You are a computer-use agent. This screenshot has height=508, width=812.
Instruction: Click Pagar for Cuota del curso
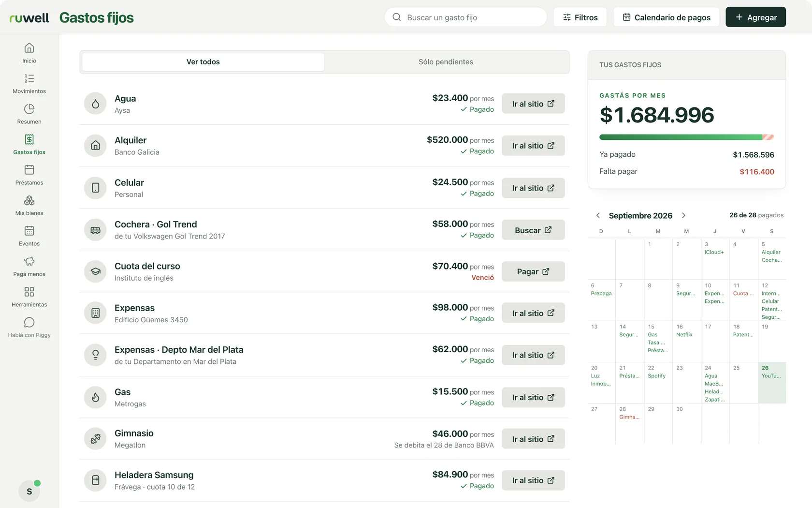click(x=533, y=271)
